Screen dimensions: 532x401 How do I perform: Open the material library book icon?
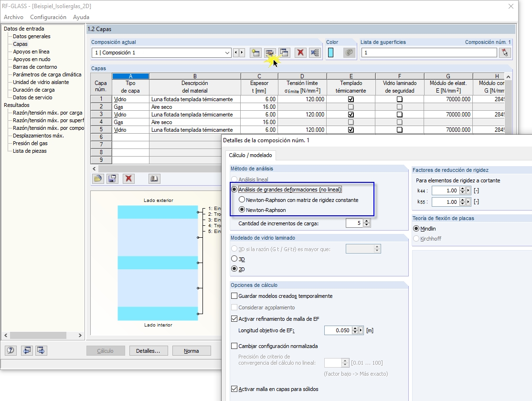pos(154,179)
